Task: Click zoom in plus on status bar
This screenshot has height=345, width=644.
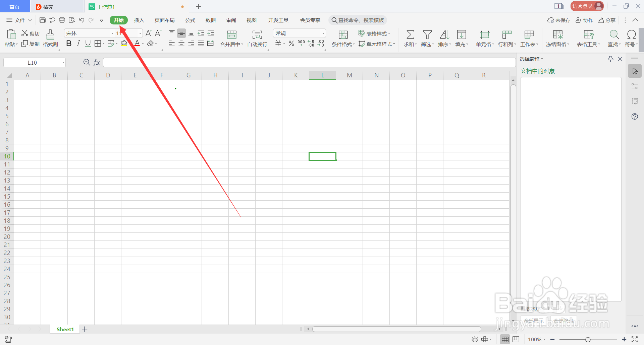Action: pyautogui.click(x=624, y=339)
